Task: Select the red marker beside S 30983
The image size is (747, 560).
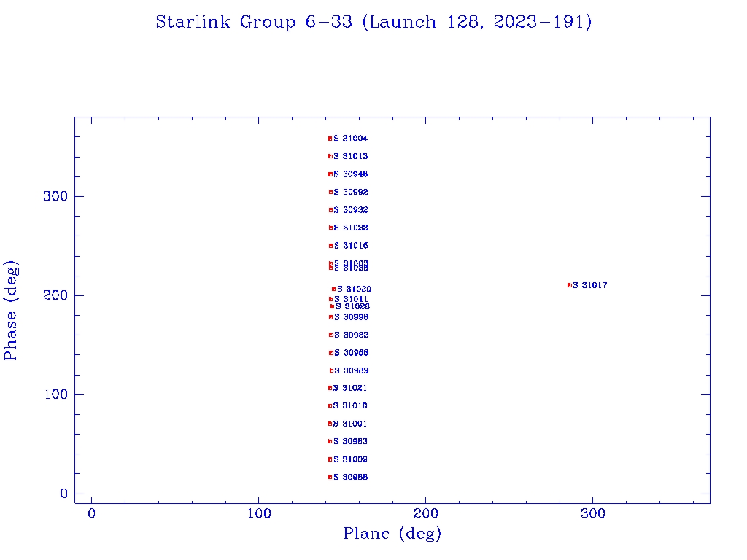Action: [x=330, y=441]
